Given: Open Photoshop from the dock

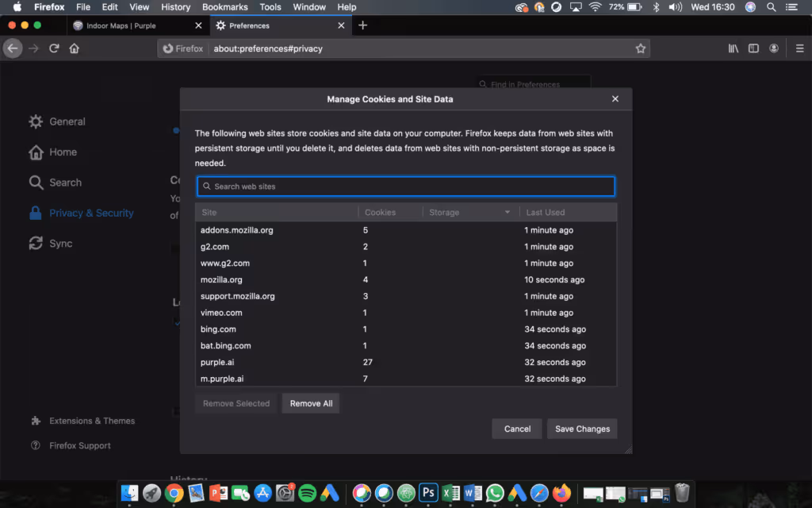Looking at the screenshot, I should click(x=428, y=492).
